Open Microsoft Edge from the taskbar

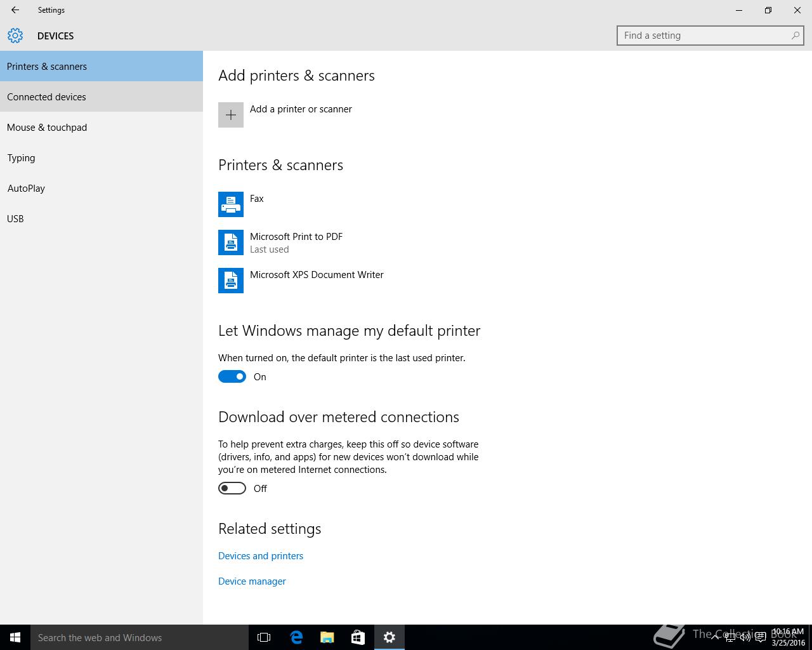(296, 637)
